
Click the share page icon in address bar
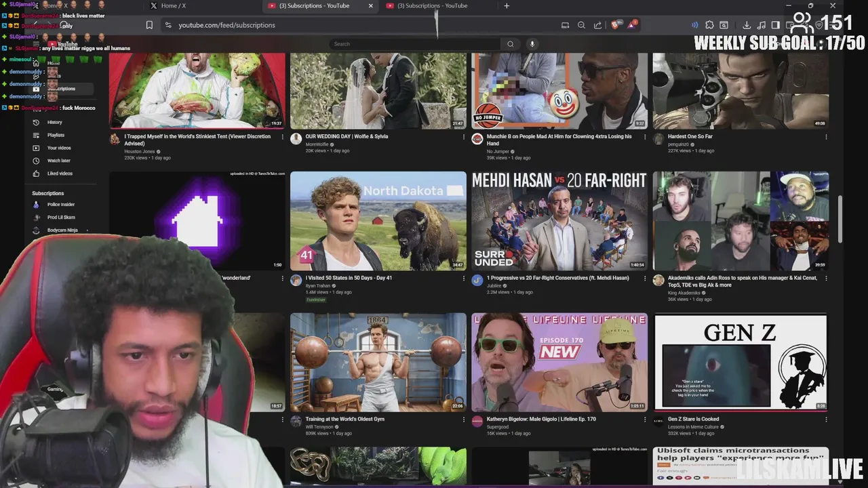click(597, 25)
